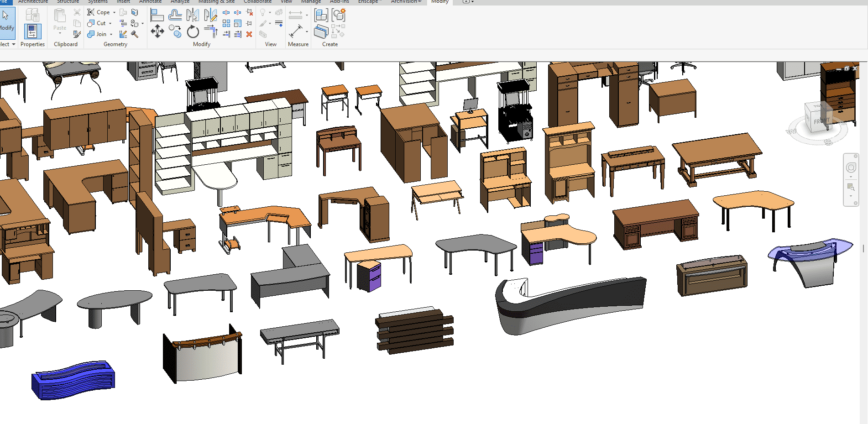Click the Offset tool icon
The image size is (868, 424).
[175, 15]
